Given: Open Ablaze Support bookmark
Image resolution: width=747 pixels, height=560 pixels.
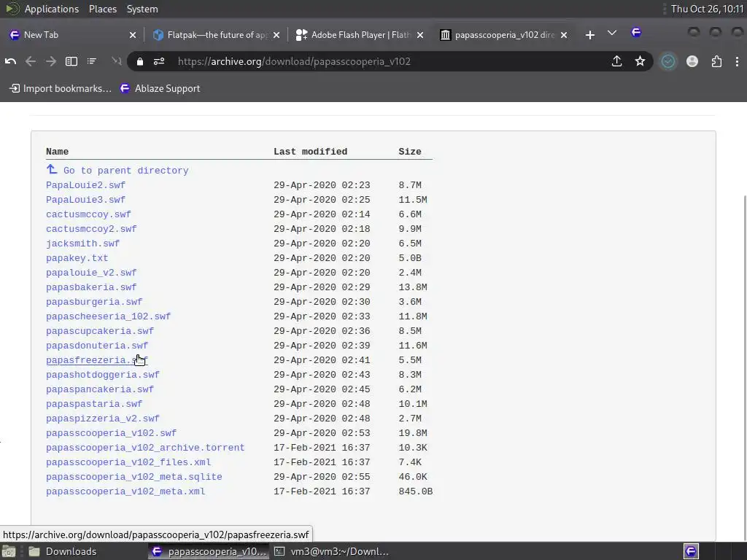Looking at the screenshot, I should click(x=160, y=88).
